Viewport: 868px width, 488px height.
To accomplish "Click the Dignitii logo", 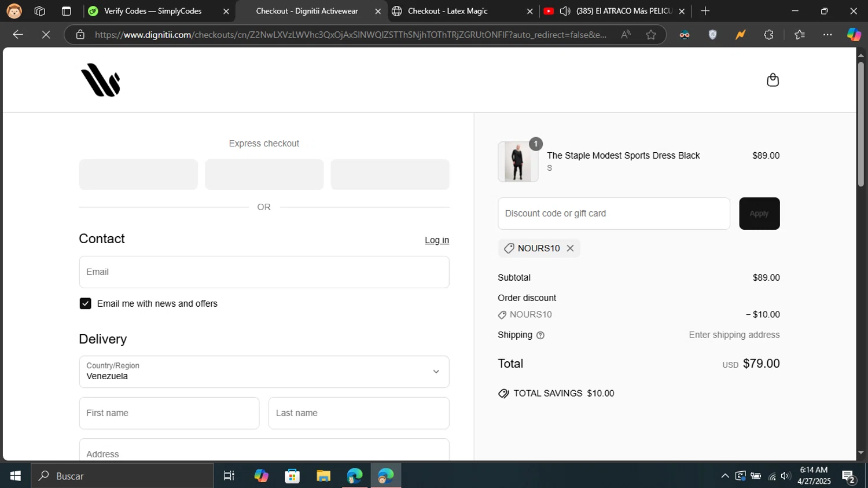I will [101, 80].
